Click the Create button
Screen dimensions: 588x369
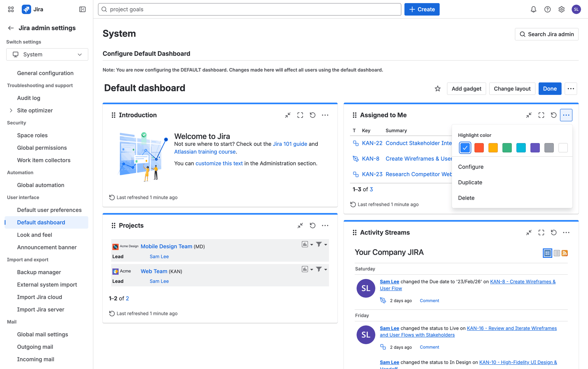422,9
